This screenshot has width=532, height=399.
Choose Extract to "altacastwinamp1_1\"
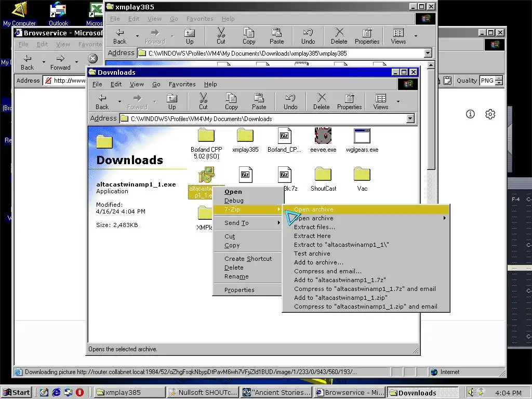pyautogui.click(x=366, y=245)
